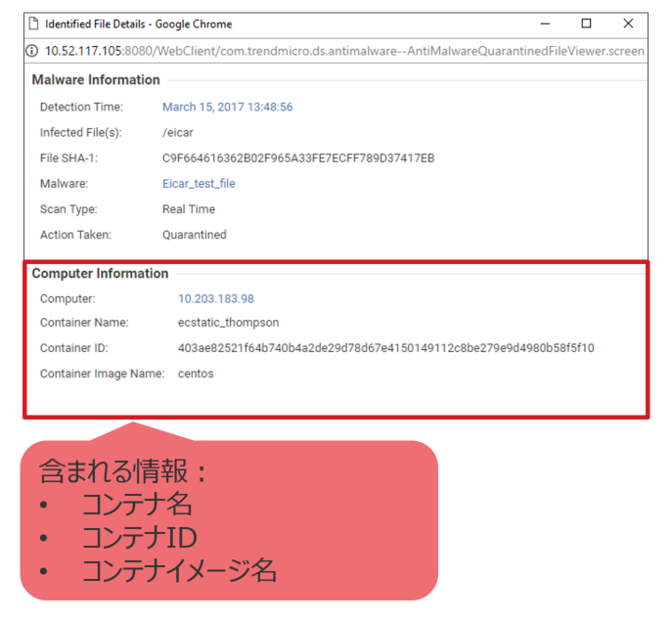The image size is (672, 621).
Task: Click the document icon in the title bar
Action: point(33,23)
